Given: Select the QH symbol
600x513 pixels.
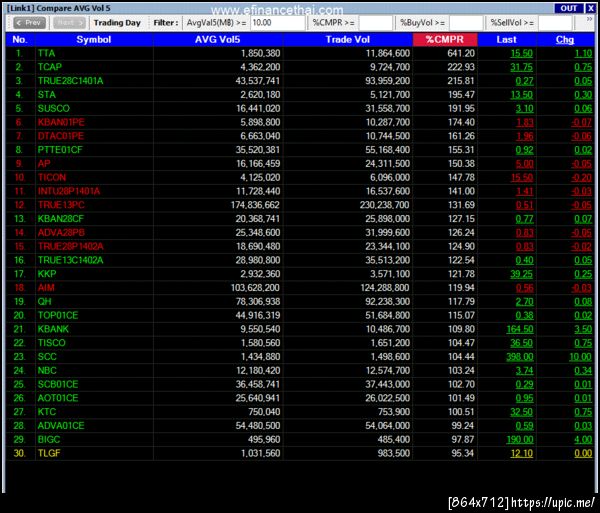Looking at the screenshot, I should click(44, 301).
